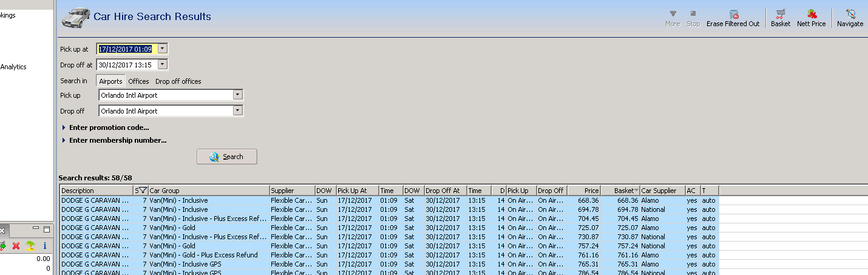Click the greyed Stop toolbar button
Screen dimensions: 868x275
[x=693, y=18]
